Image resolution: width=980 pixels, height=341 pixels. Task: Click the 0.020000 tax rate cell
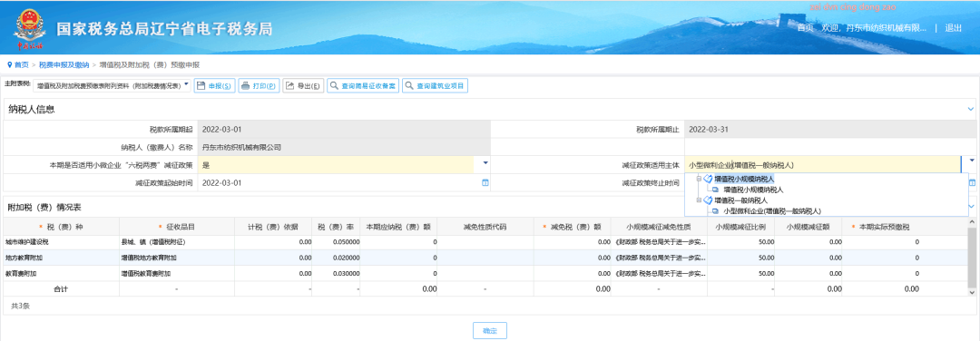[336, 258]
